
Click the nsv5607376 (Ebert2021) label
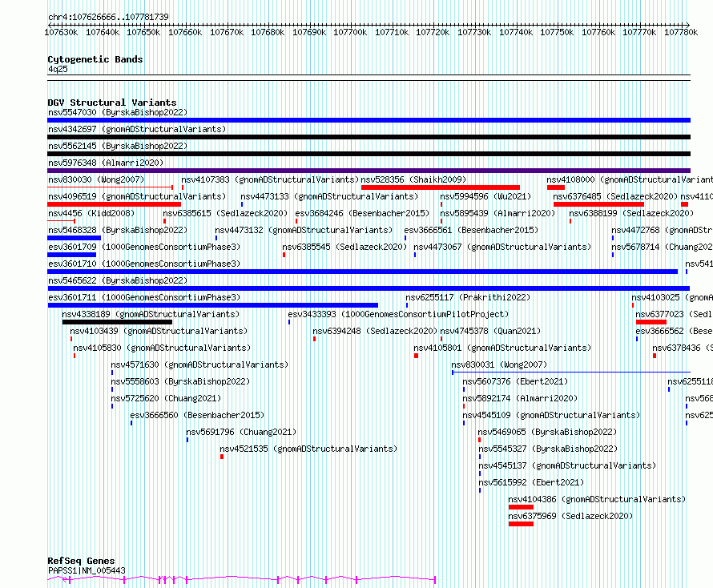pyautogui.click(x=515, y=381)
